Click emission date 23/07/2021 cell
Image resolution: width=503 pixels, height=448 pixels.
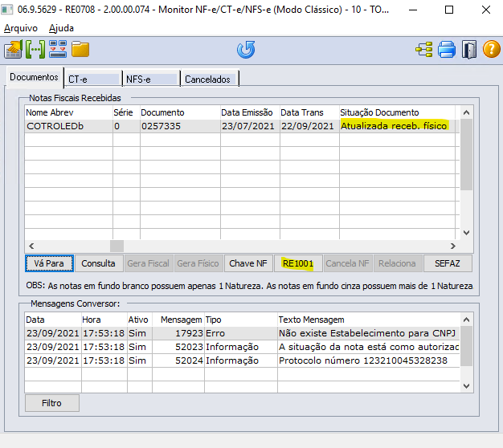[x=250, y=126]
